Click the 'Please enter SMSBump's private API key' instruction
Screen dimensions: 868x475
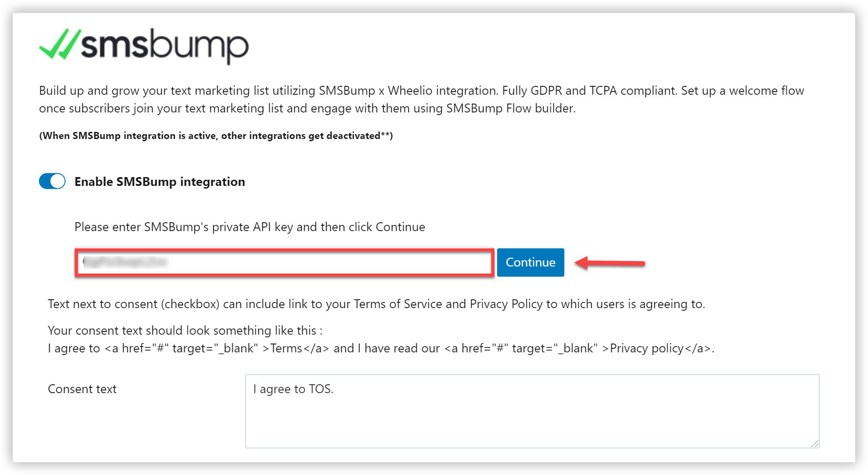point(250,227)
